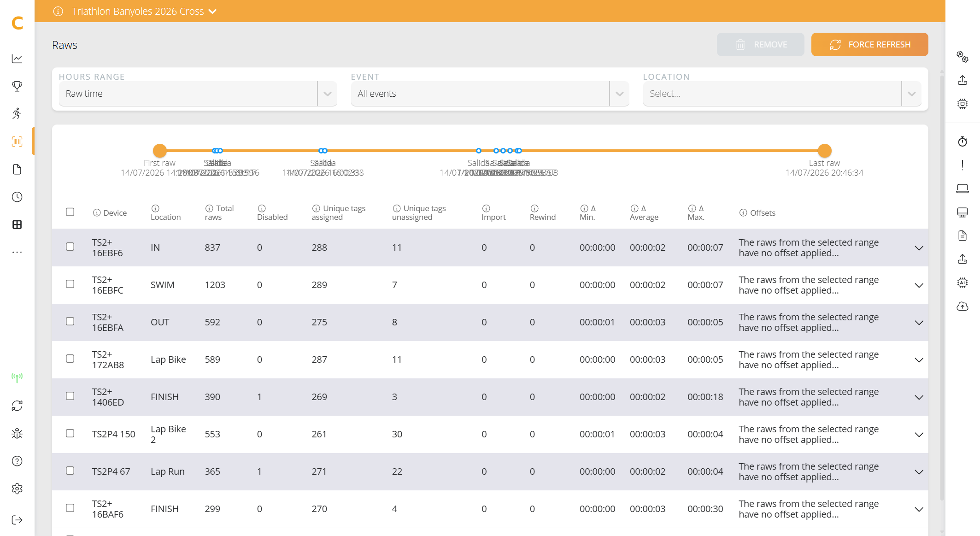Click the AI chip icon in right panel
This screenshot has height=536, width=980.
tap(962, 283)
